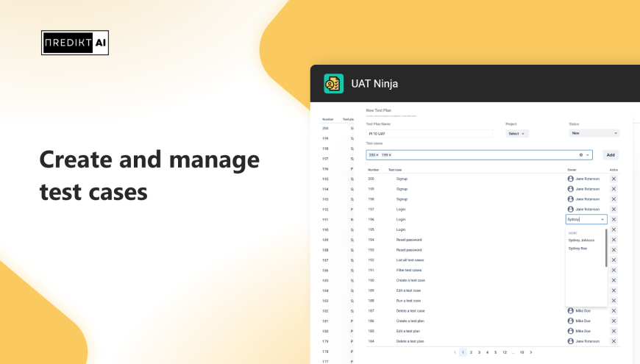Click the Owner column header
640x364 pixels.
(572, 170)
